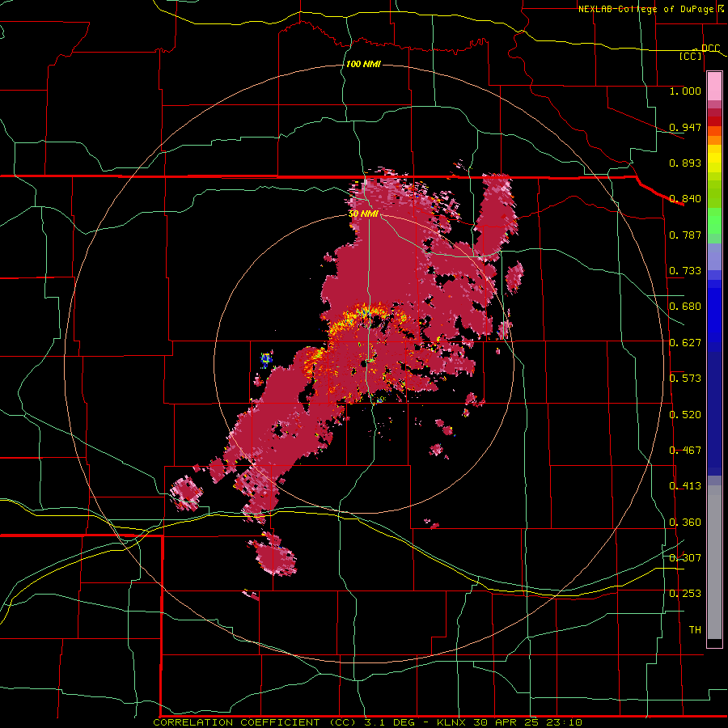The image size is (728, 728).
Task: Click the bright blue swatch beside 0.680
Action: 714,311
